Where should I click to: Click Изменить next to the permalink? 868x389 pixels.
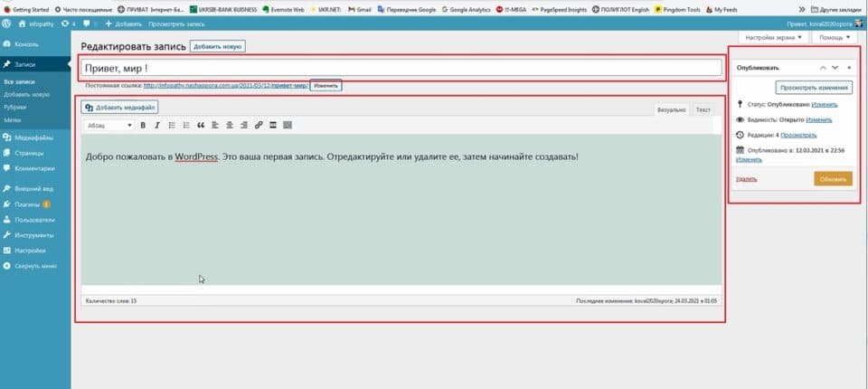[x=325, y=86]
